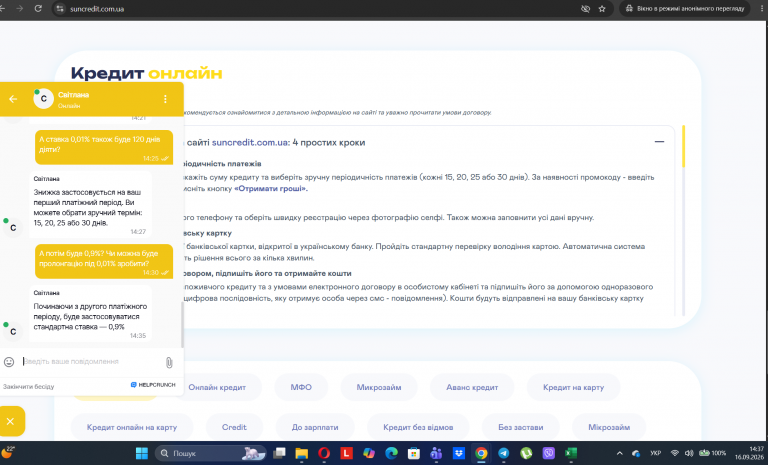The height and width of the screenshot is (465, 768).
Task: Select the 'Credit' tag
Action: point(234,427)
